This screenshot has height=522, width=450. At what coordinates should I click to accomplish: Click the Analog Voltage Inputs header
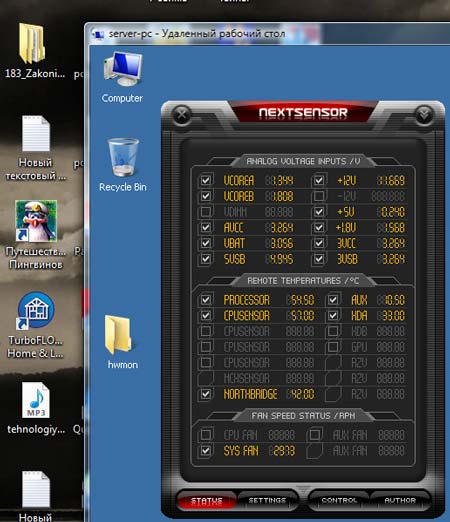[303, 161]
